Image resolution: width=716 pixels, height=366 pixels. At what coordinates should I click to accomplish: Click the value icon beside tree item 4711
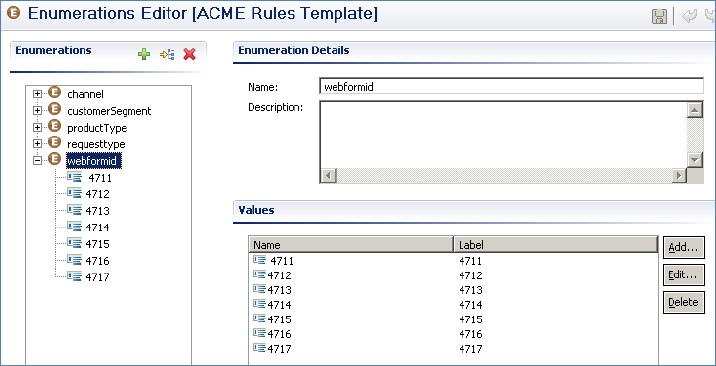[x=74, y=177]
